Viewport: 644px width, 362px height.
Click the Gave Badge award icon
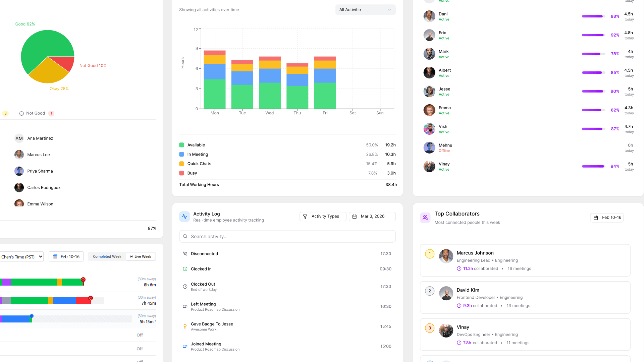coord(185,326)
